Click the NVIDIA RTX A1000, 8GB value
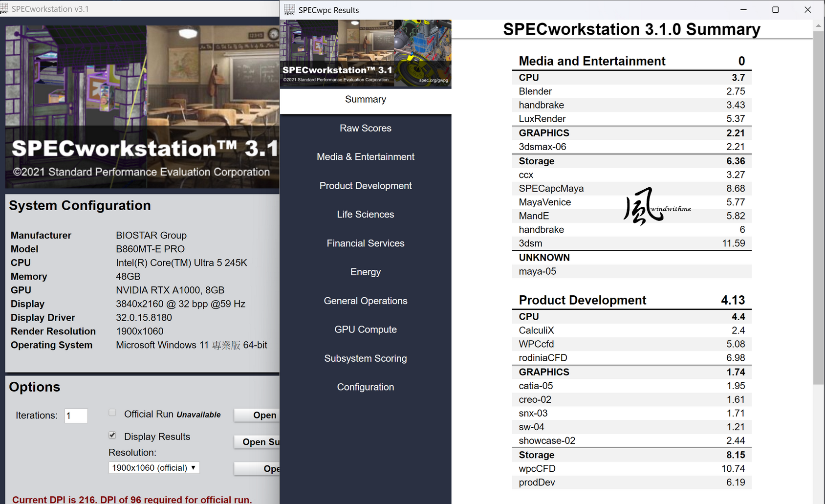The height and width of the screenshot is (504, 825). click(170, 290)
